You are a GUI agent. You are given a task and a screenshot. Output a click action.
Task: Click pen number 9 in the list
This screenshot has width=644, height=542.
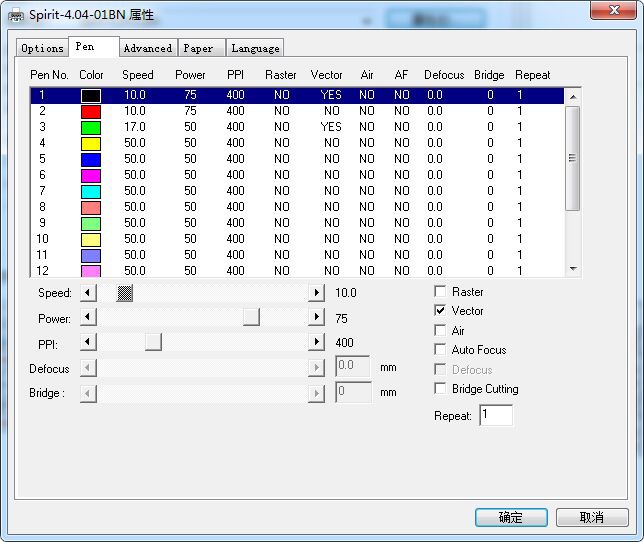point(42,223)
